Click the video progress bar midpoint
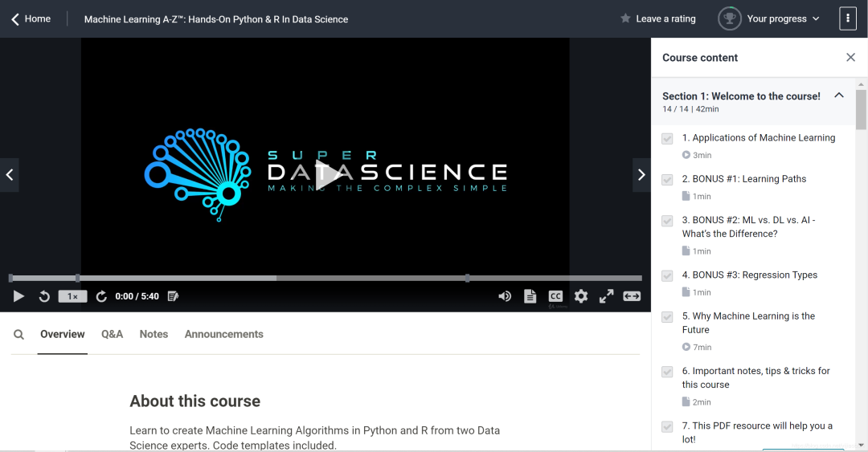868x452 pixels. coord(326,278)
